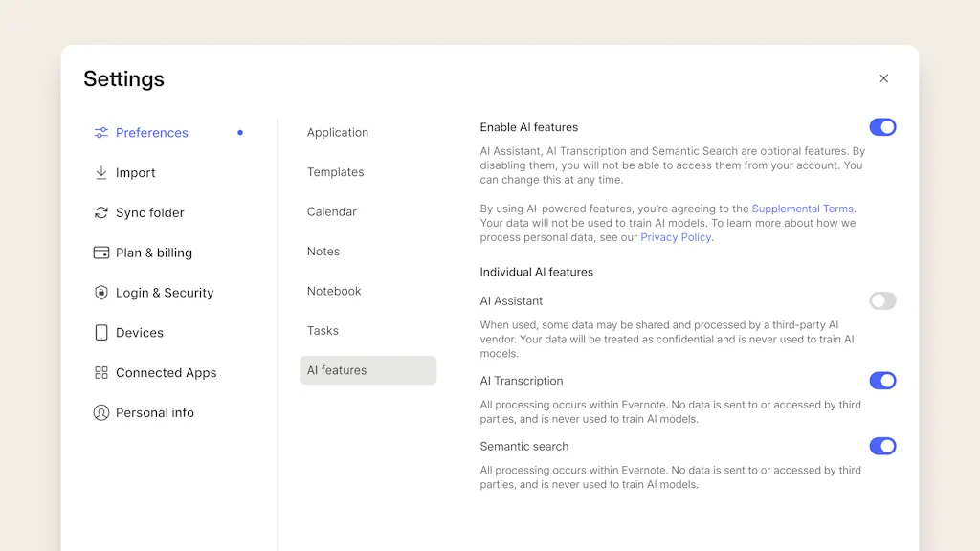Select the Login & Security shield icon
This screenshot has width=980, height=551.
[x=100, y=293]
